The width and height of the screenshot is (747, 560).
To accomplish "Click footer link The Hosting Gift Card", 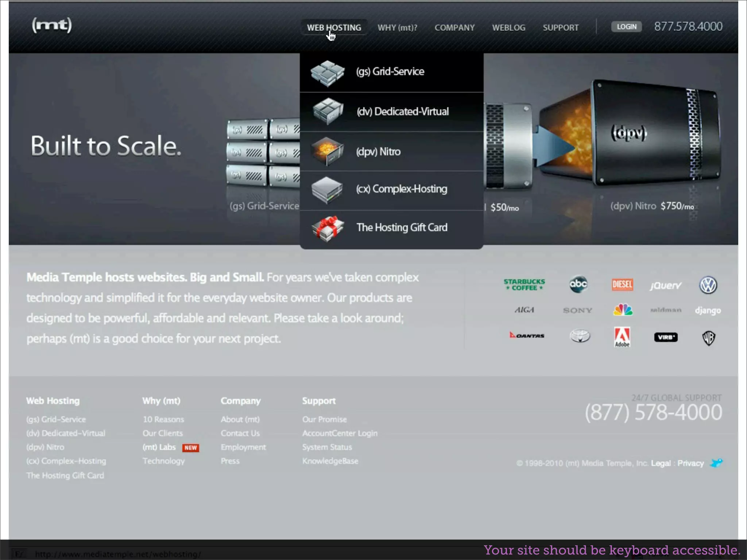I will click(x=65, y=476).
